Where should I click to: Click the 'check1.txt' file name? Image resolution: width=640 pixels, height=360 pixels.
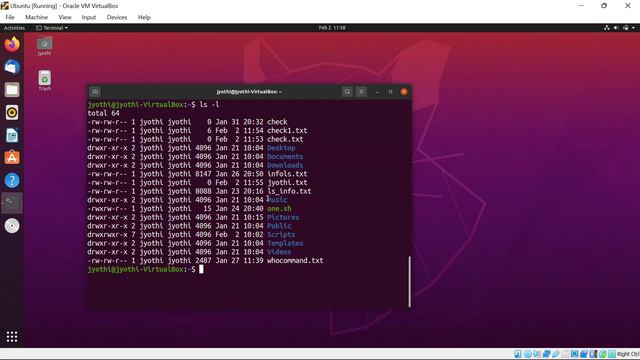click(x=287, y=131)
